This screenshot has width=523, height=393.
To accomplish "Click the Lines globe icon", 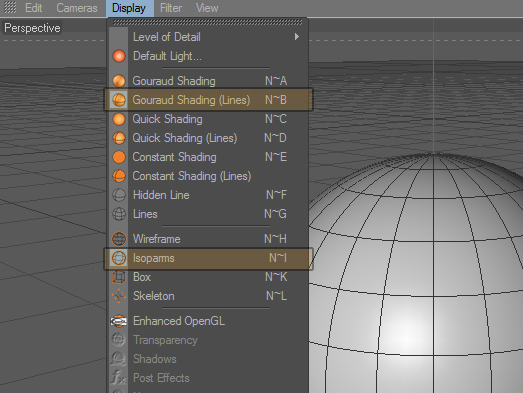I will click(x=119, y=214).
